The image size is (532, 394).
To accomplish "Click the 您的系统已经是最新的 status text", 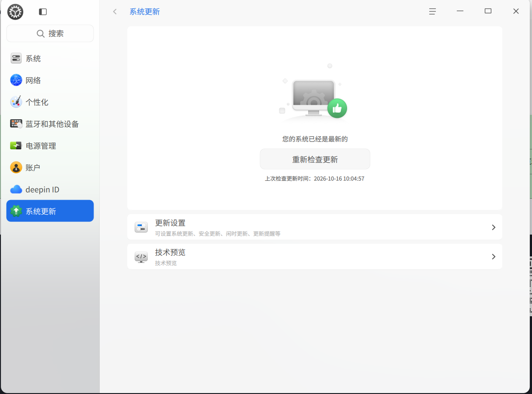I will [x=315, y=139].
